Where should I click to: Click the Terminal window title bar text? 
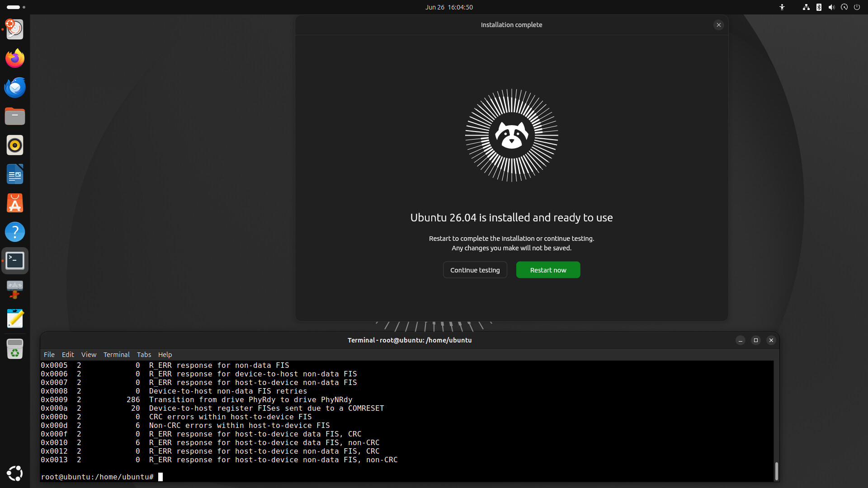tap(410, 340)
